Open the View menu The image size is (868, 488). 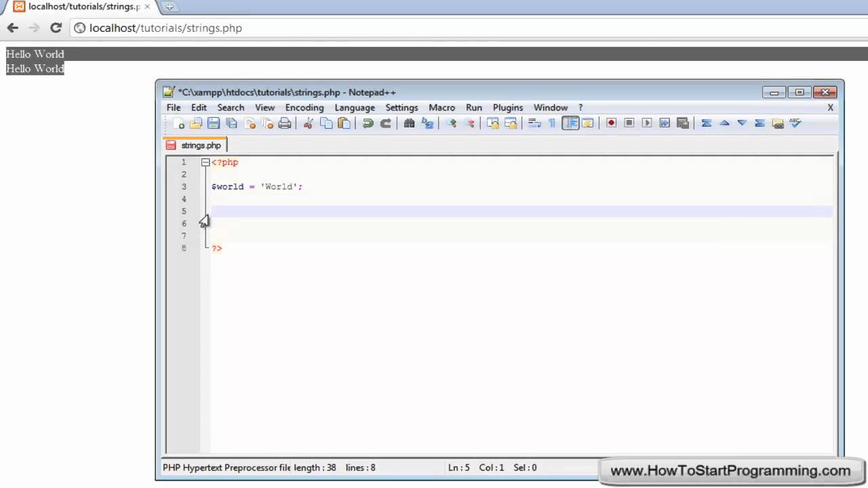coord(264,108)
